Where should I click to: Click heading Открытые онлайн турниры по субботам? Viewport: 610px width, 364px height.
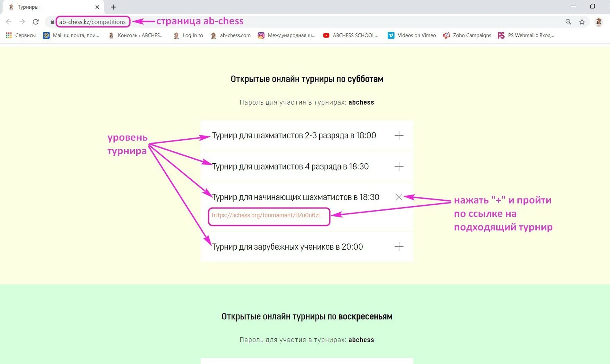pos(307,79)
